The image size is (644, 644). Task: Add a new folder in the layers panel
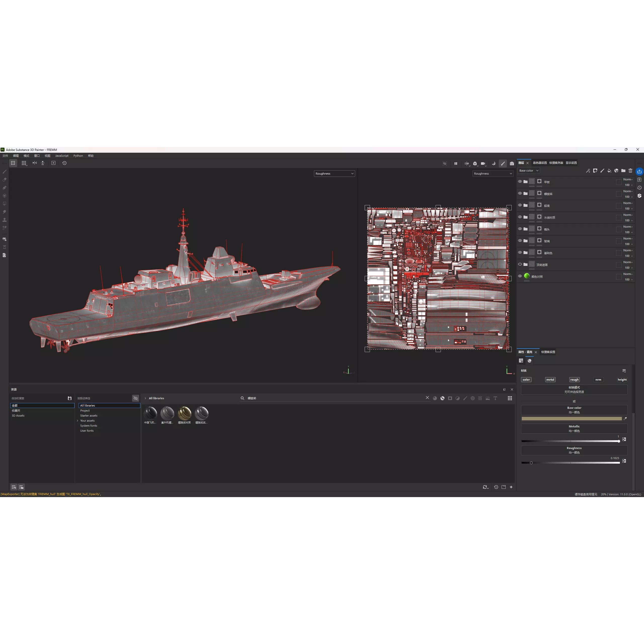tap(623, 171)
